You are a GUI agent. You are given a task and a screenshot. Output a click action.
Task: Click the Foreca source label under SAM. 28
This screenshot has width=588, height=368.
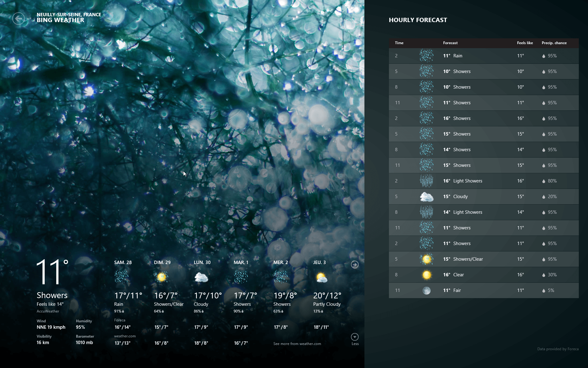click(x=120, y=320)
